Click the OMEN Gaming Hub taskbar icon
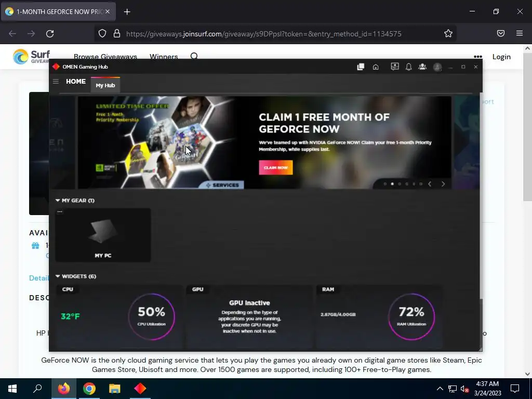The height and width of the screenshot is (399, 532). [x=140, y=389]
